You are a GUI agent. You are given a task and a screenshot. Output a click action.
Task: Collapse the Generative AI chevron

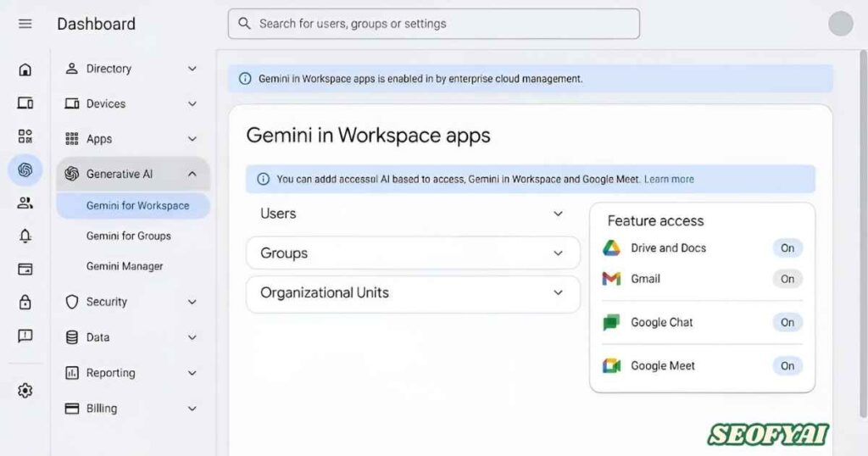[192, 174]
